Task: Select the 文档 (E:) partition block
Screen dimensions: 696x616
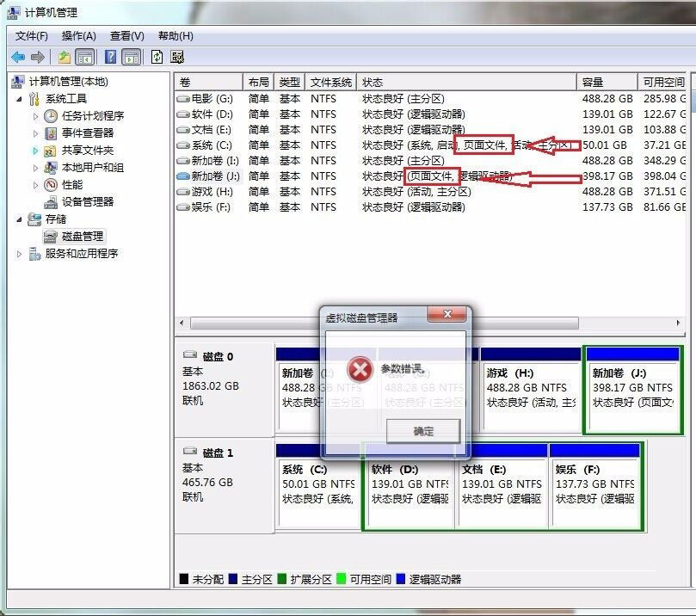Action: [x=502, y=486]
